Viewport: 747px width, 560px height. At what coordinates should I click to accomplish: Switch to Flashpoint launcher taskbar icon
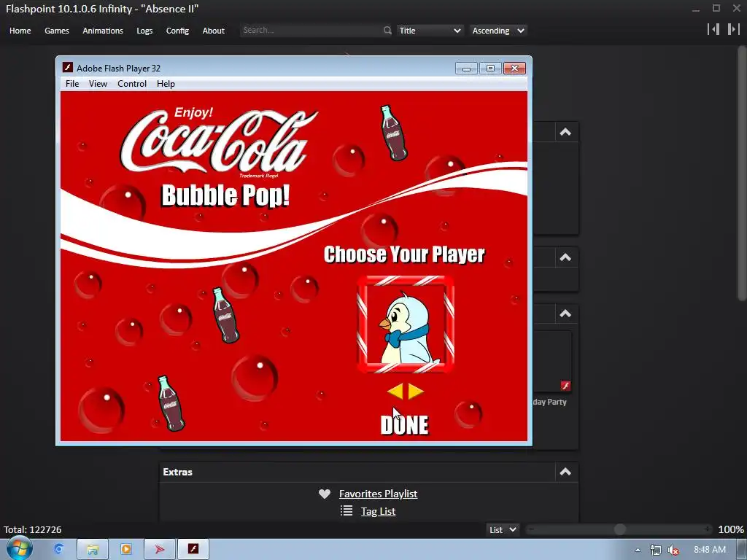point(160,549)
